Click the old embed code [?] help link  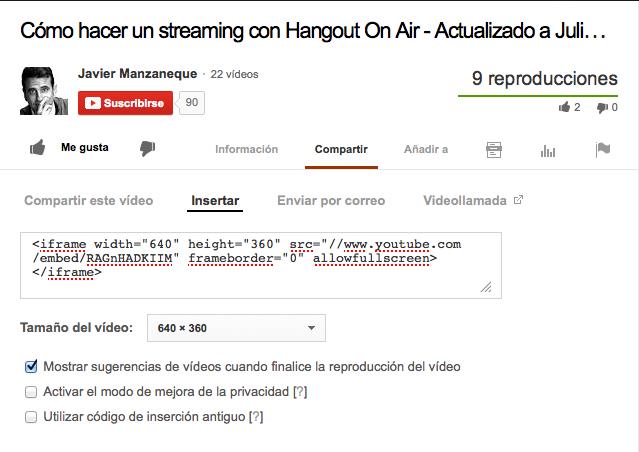pyautogui.click(x=256, y=417)
